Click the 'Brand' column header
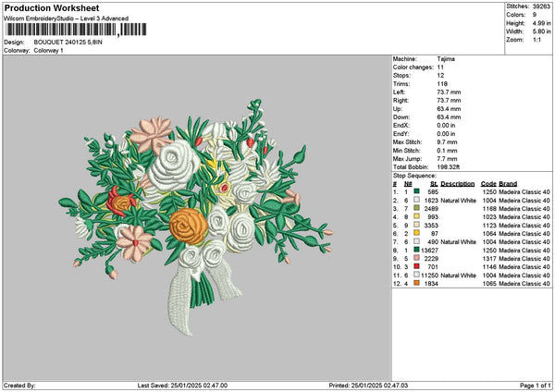 [x=508, y=184]
